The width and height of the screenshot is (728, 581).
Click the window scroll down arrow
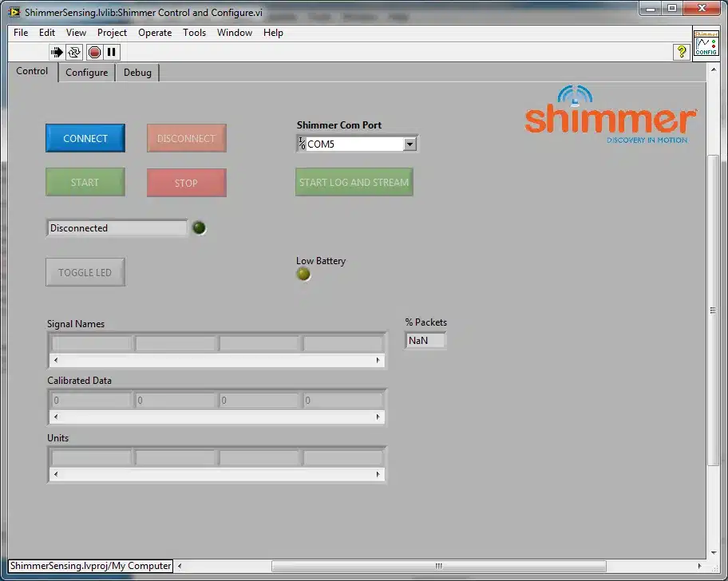pos(713,552)
